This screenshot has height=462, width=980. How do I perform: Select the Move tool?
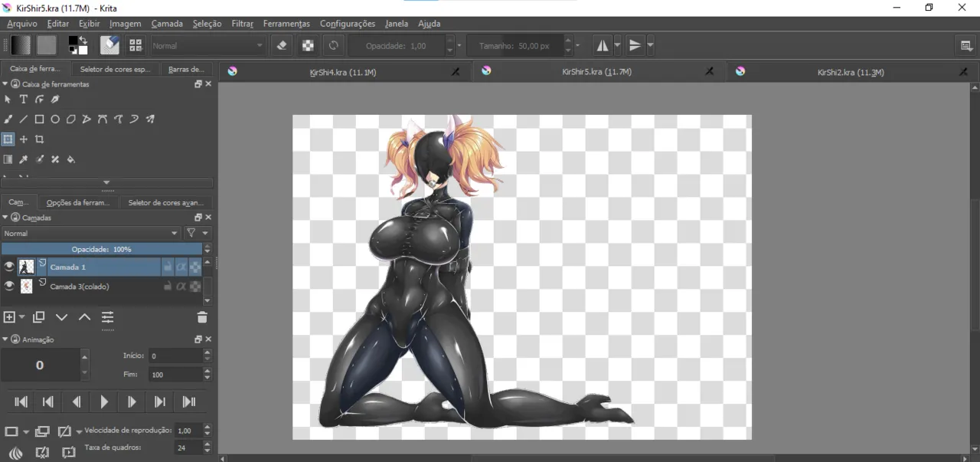click(x=24, y=139)
